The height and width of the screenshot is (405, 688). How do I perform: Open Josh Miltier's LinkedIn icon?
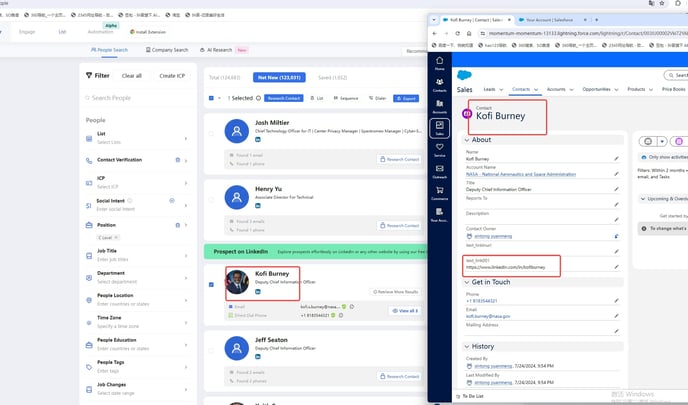[x=258, y=140]
